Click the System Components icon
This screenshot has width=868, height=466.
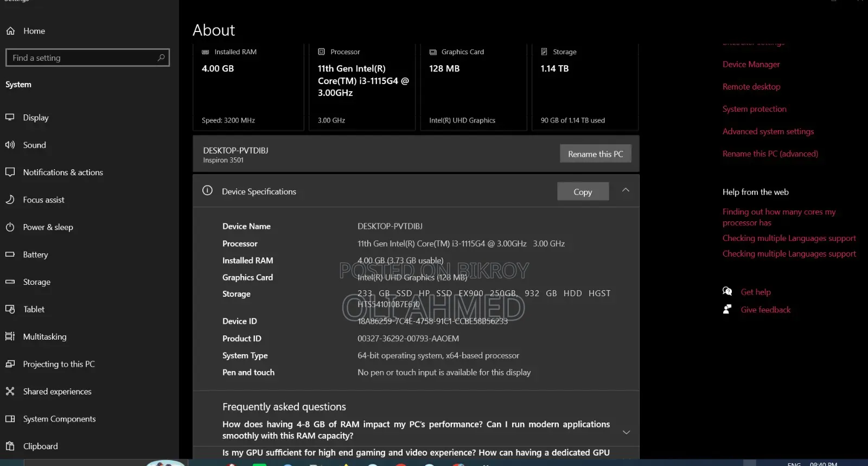[x=10, y=419]
